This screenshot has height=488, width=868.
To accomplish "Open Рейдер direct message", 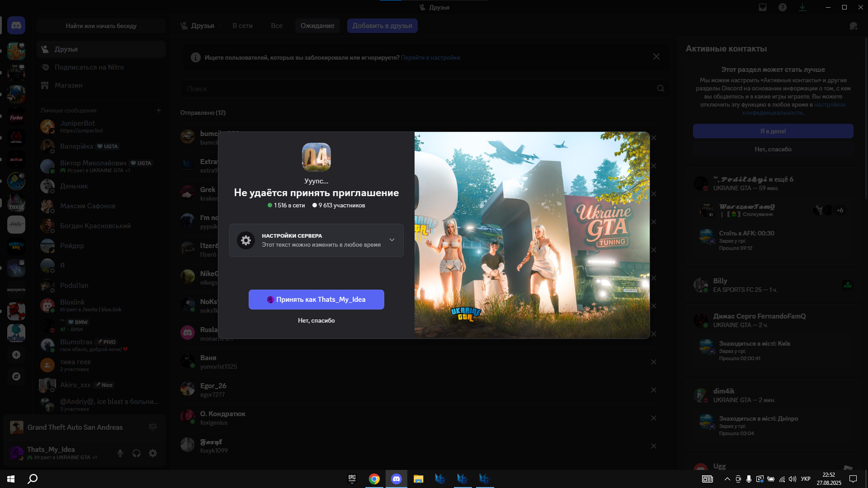I will 101,246.
